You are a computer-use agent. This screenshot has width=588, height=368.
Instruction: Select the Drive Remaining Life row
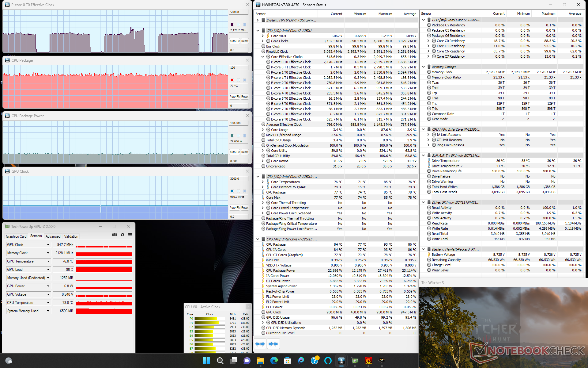[x=502, y=171]
